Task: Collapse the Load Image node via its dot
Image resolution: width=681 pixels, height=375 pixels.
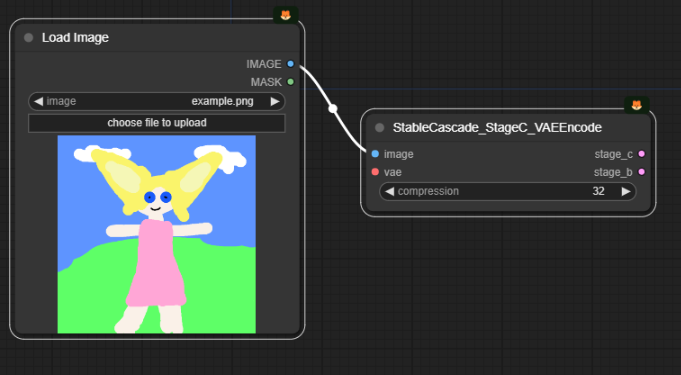Action: point(29,38)
